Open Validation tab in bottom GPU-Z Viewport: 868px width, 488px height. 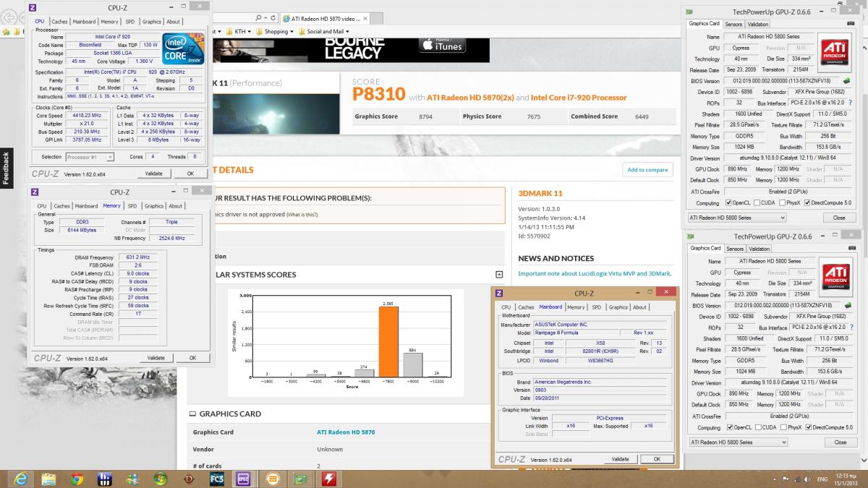(758, 248)
